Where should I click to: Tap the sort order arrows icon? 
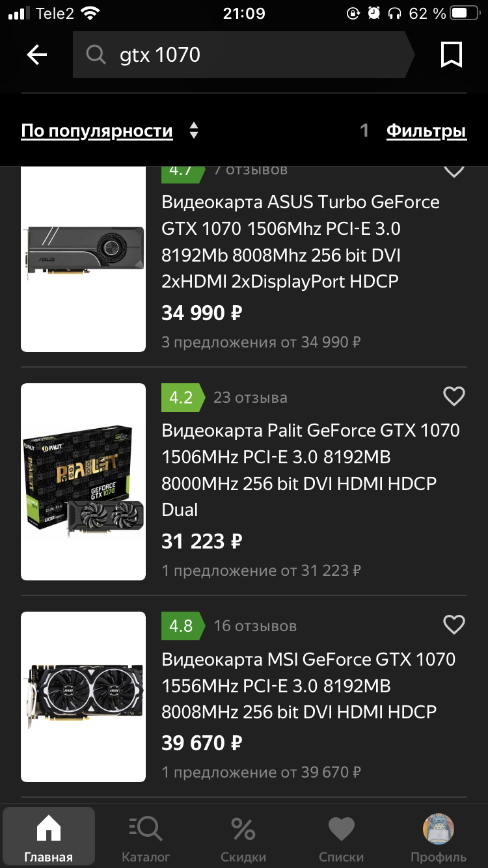coord(193,131)
